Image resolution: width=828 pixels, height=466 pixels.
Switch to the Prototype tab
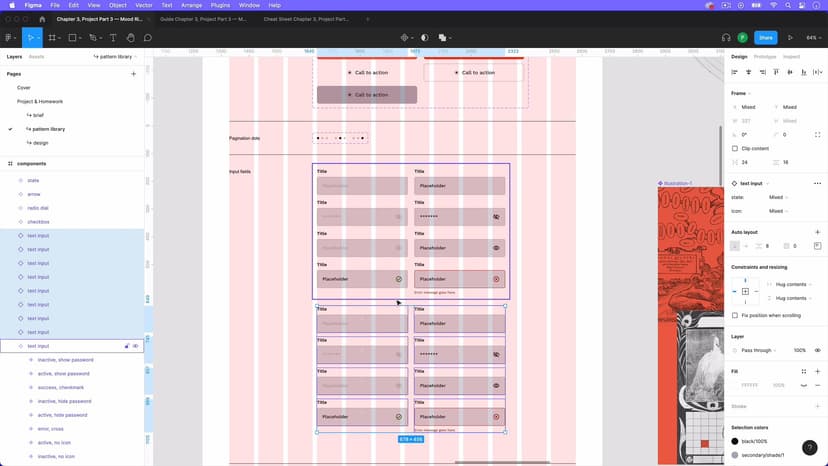765,57
